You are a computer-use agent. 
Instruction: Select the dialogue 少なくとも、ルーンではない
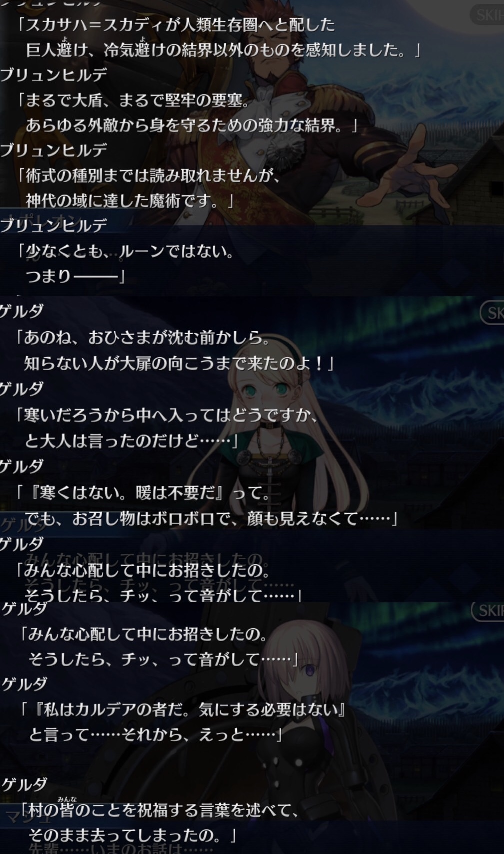125,251
